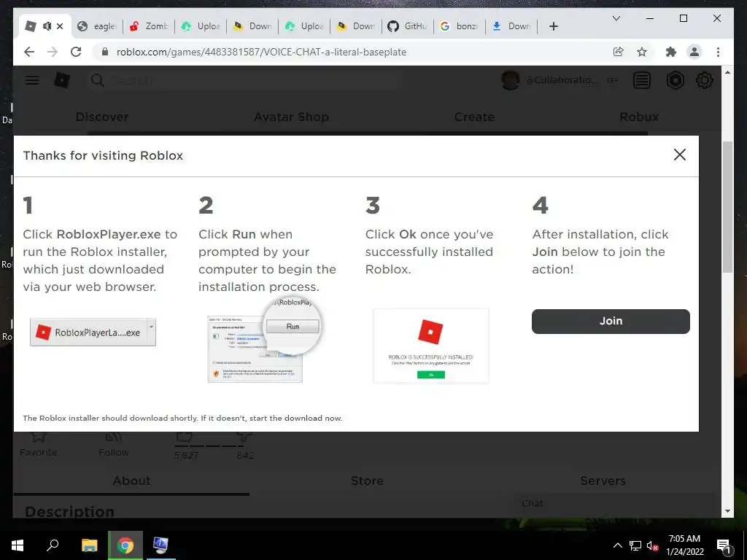Open the Roblox settings gear
The image size is (747, 560).
point(704,80)
